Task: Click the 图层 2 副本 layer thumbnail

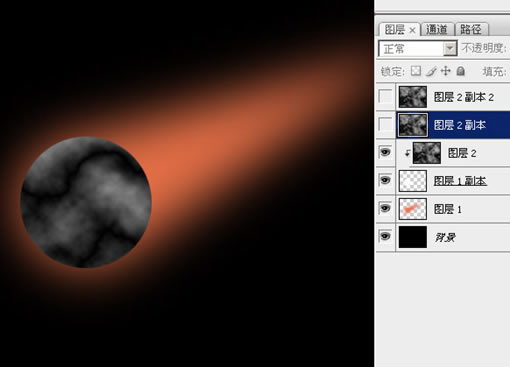Action: 413,125
